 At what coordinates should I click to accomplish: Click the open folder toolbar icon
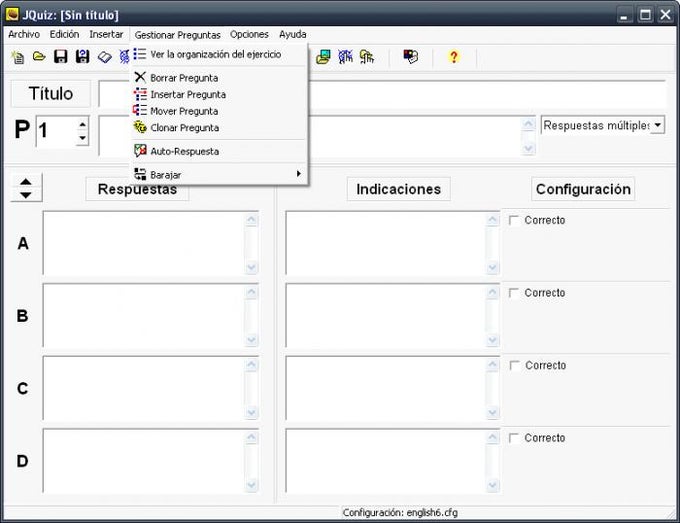(x=39, y=56)
